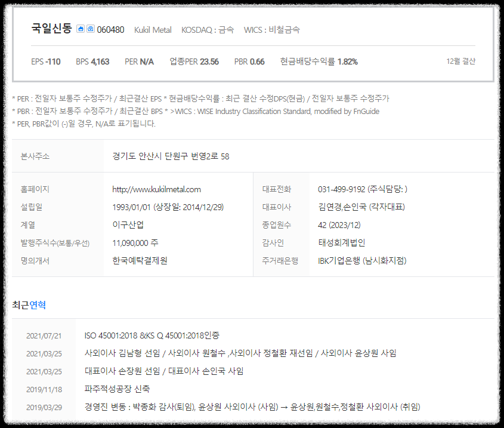Click the 11,090,000 주 shares value
The width and height of the screenshot is (504, 428).
[135, 242]
